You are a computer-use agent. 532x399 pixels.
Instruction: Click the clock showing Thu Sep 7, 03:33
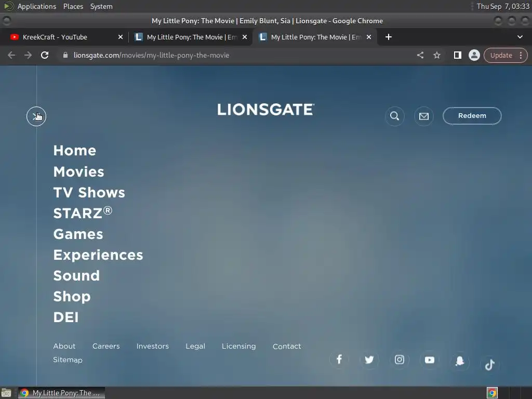click(x=503, y=6)
